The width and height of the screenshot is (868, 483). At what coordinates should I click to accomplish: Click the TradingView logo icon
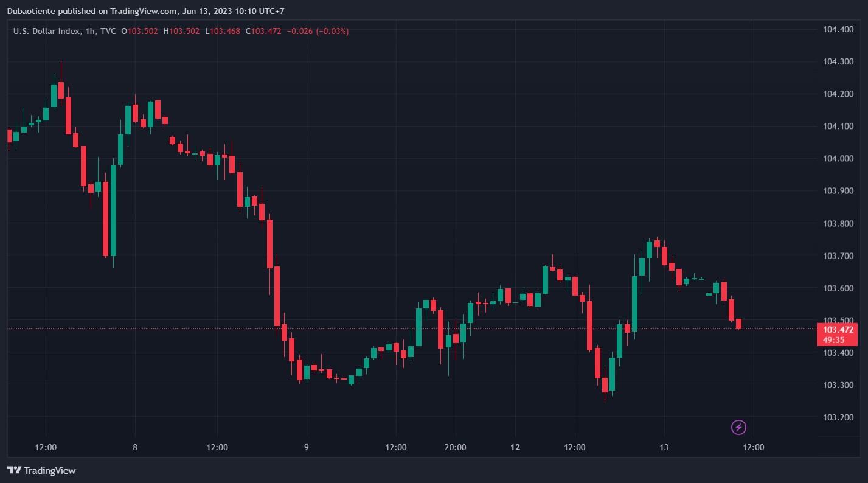15,470
